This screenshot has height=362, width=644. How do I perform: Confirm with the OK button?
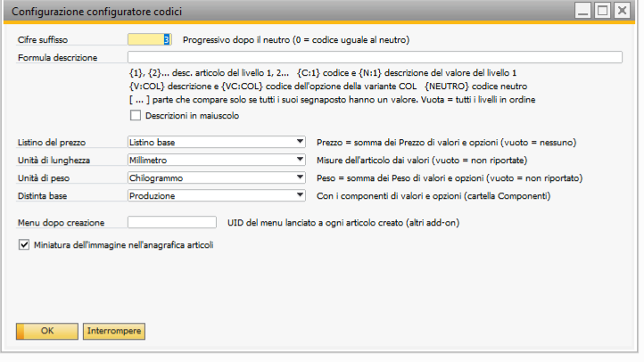[x=47, y=331]
